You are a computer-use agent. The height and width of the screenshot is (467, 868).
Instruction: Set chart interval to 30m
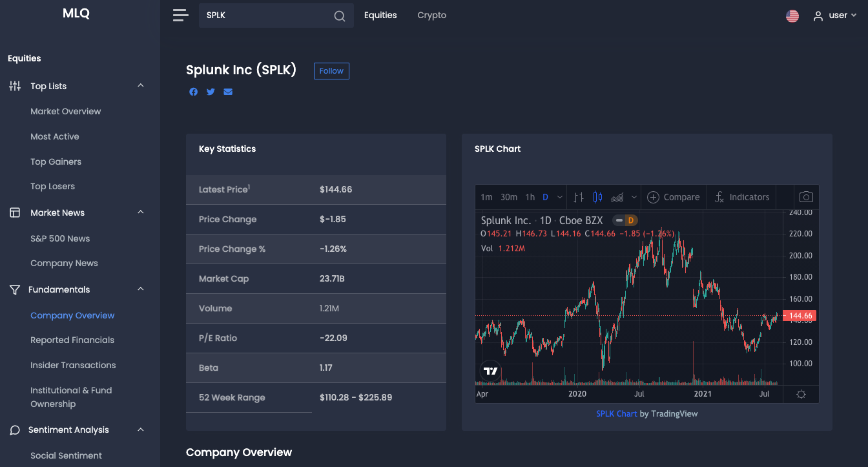(x=509, y=197)
